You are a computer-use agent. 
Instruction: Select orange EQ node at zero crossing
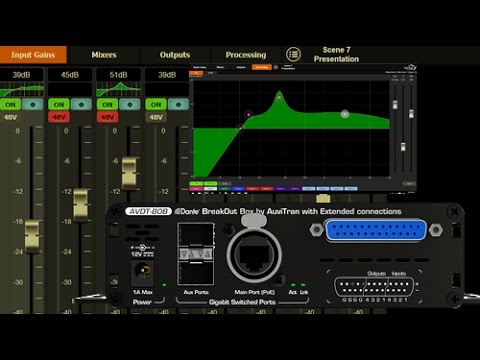[x=240, y=128]
